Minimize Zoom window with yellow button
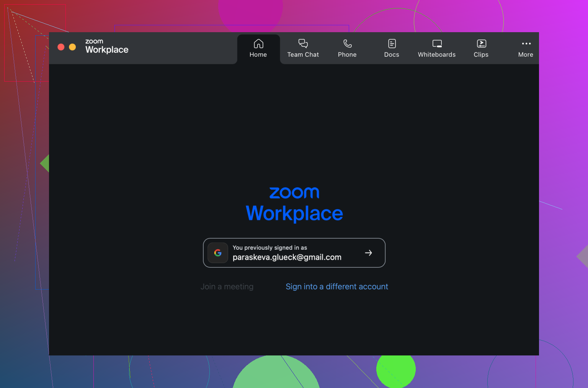This screenshot has width=588, height=388. point(72,47)
